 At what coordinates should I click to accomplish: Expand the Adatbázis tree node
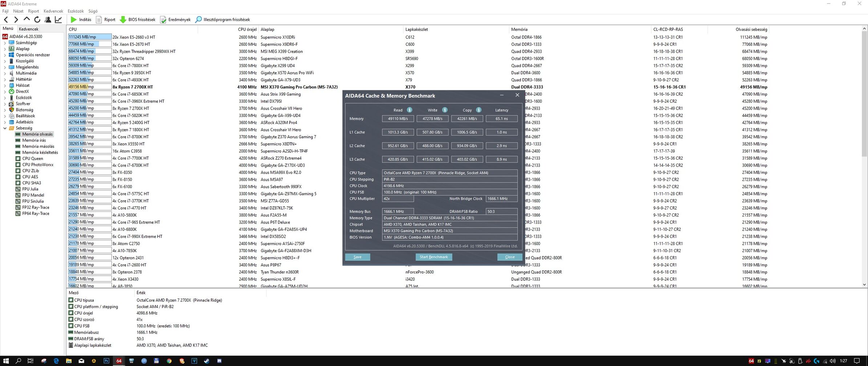coord(5,122)
